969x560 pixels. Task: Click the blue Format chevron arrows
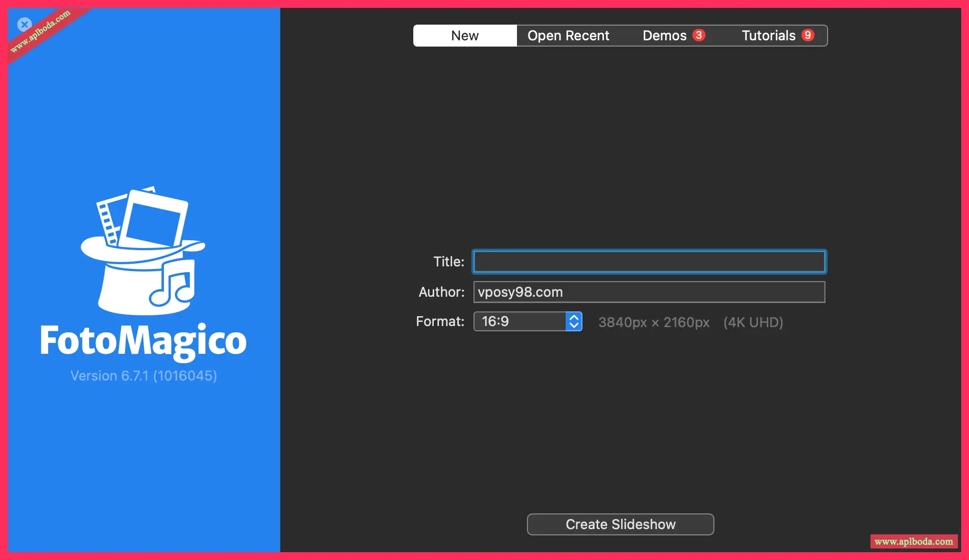coord(574,321)
